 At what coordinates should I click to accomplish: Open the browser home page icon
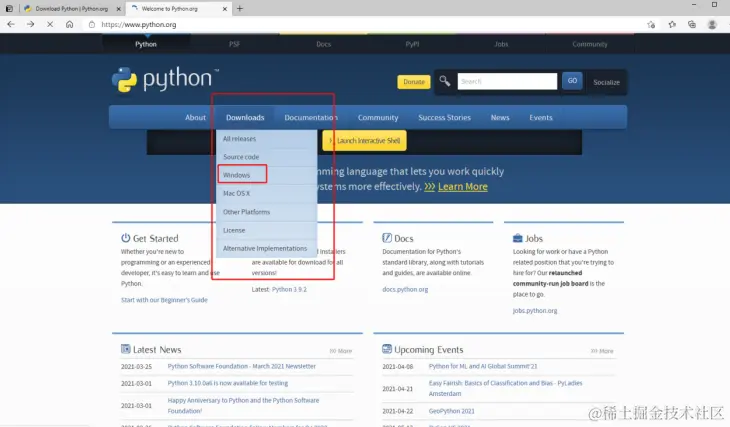click(69, 24)
